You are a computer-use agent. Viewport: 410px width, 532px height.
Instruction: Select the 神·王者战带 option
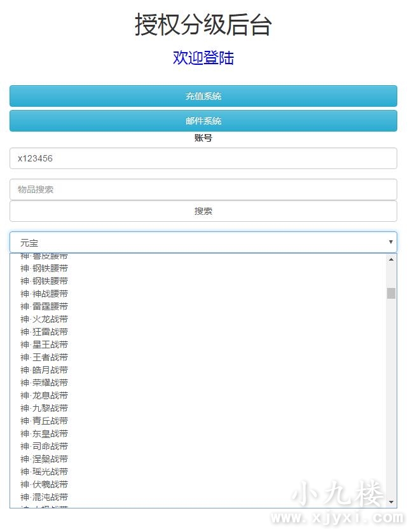tap(44, 357)
